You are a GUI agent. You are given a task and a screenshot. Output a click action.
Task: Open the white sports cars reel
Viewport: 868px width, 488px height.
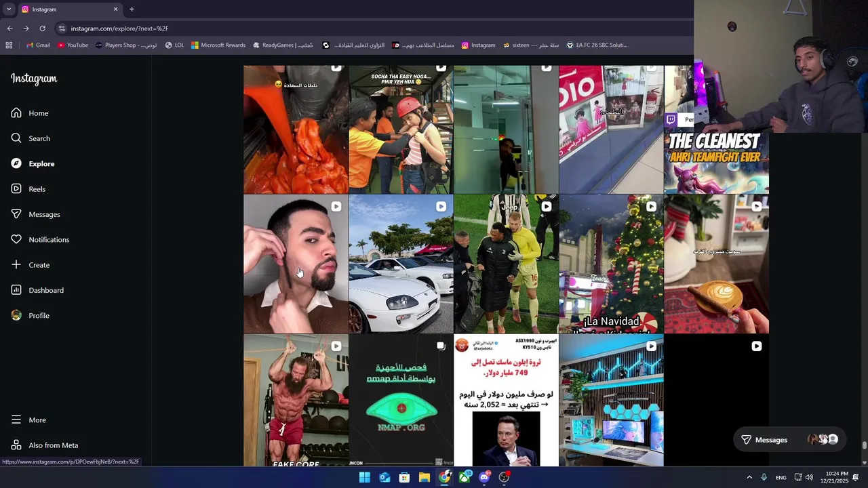(x=401, y=264)
